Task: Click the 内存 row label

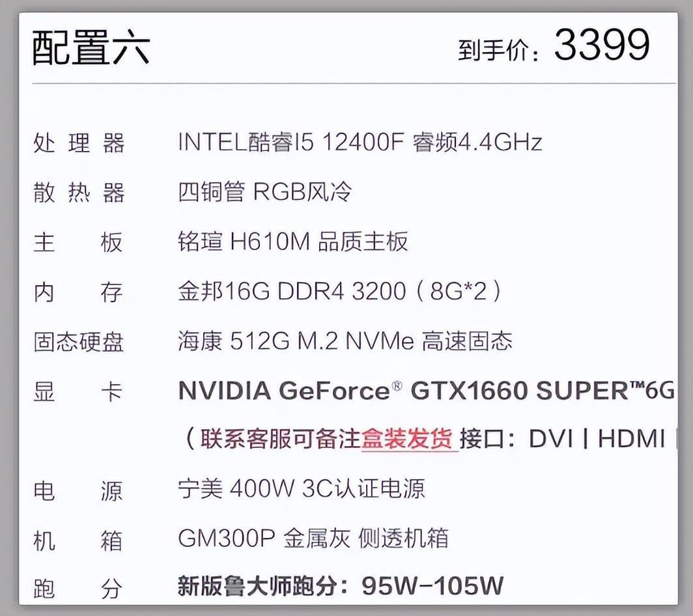Action: (x=78, y=292)
